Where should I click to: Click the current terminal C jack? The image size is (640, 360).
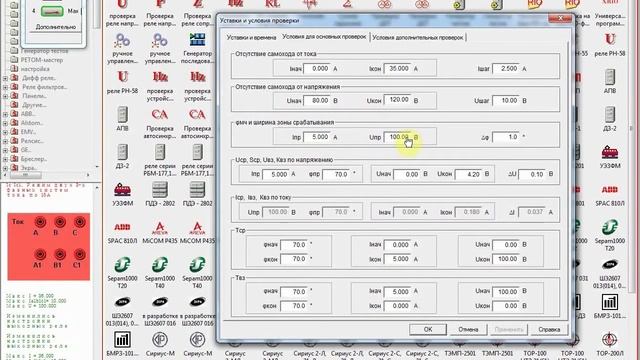[x=79, y=222]
